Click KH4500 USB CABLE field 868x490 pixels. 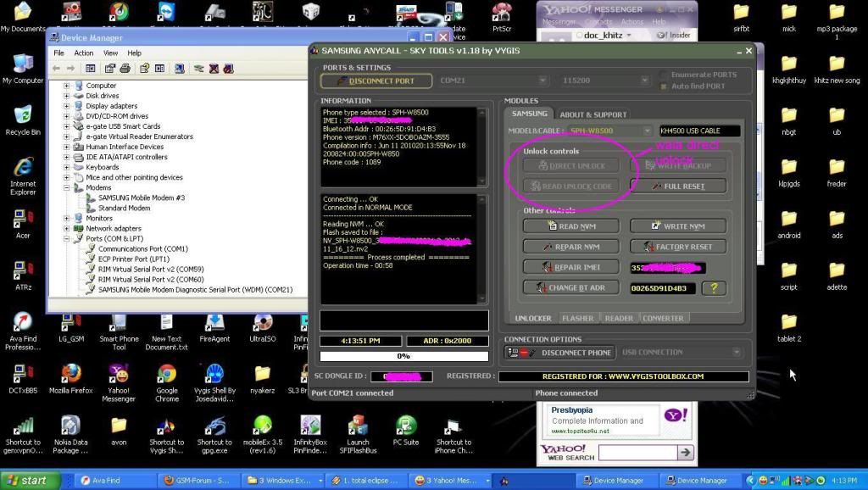(699, 131)
